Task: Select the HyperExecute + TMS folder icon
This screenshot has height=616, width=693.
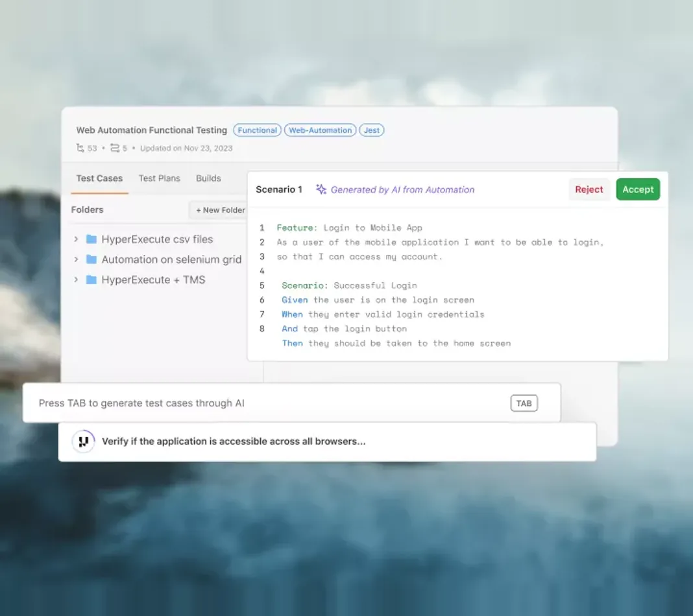Action: pyautogui.click(x=91, y=280)
